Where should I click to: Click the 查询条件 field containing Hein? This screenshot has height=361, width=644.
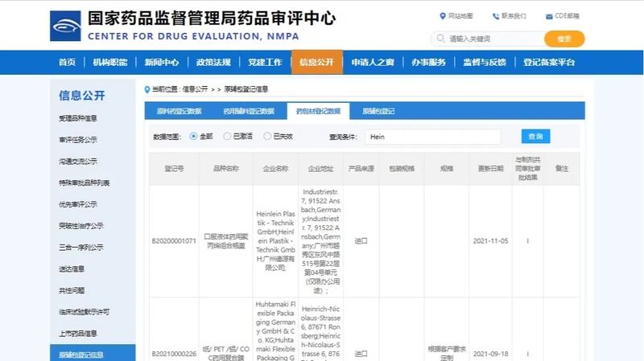coord(432,137)
